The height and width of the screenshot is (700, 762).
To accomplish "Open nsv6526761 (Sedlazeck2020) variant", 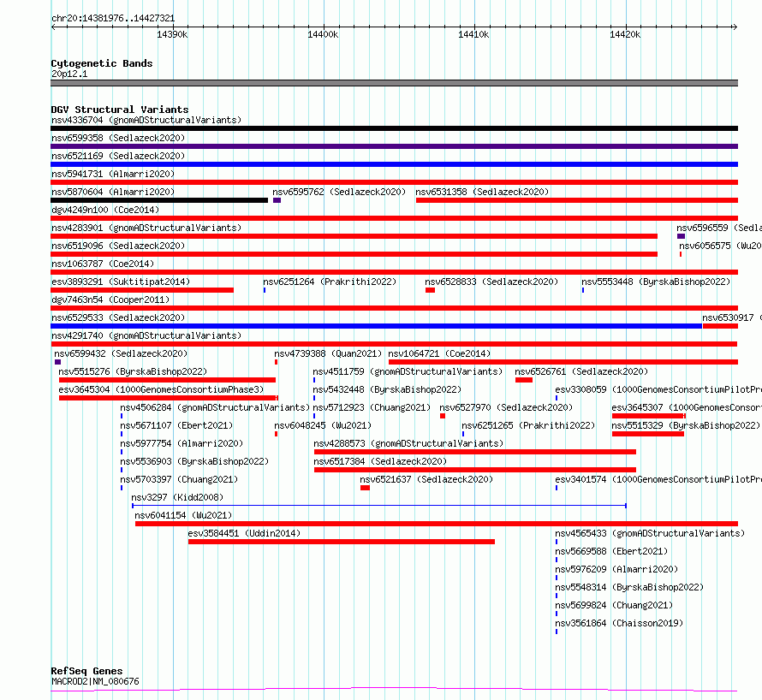I will click(581, 371).
